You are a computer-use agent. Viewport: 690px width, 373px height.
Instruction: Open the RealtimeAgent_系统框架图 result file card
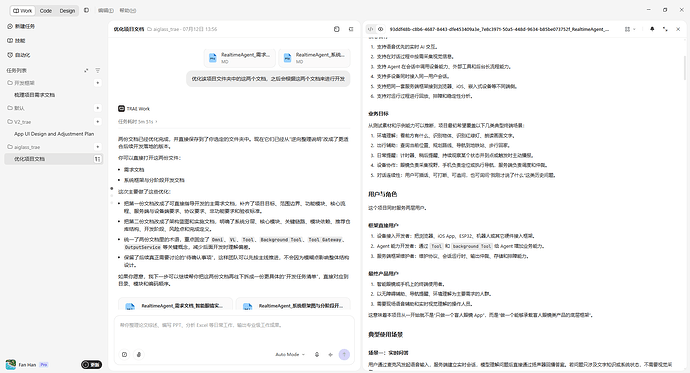(293, 305)
